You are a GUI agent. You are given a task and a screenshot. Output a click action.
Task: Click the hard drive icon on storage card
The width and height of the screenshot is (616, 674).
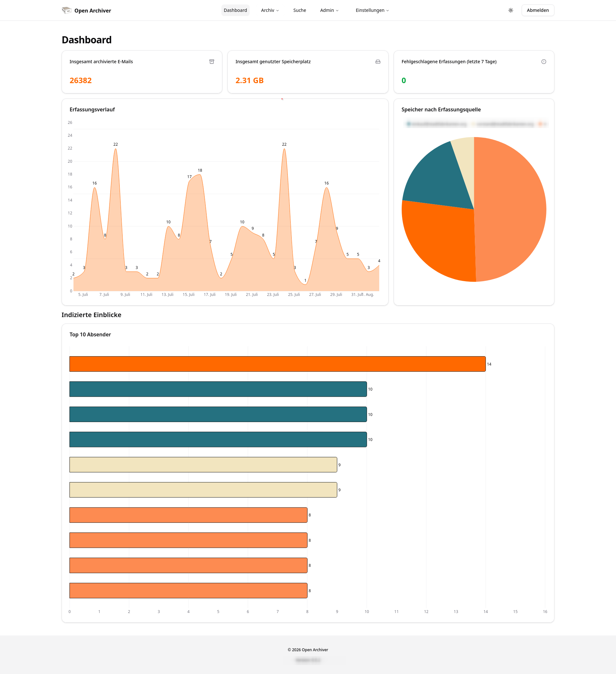coord(378,62)
